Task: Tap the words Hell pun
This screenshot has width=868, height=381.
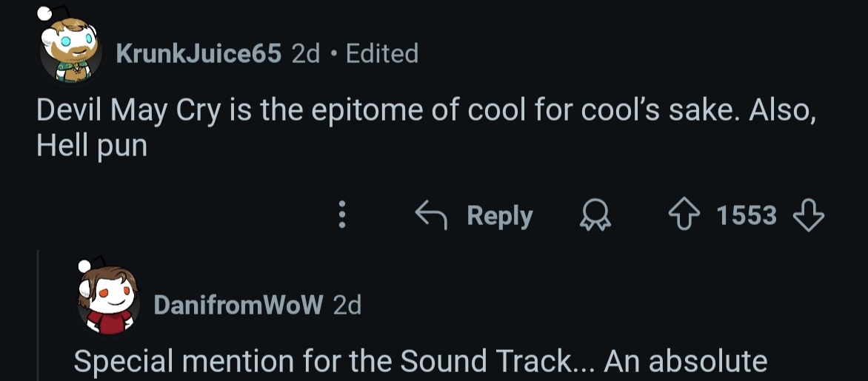Action: (x=92, y=145)
